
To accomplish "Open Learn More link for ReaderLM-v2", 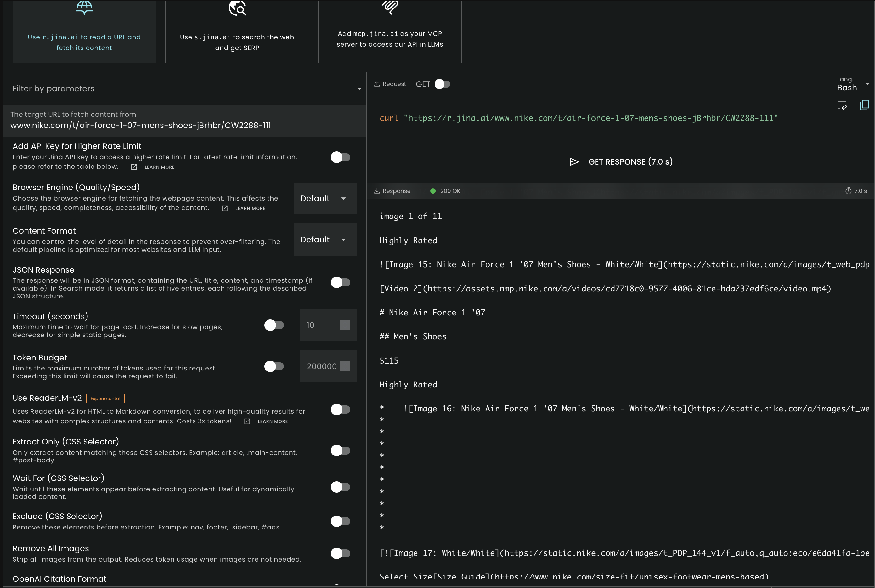I will point(273,421).
